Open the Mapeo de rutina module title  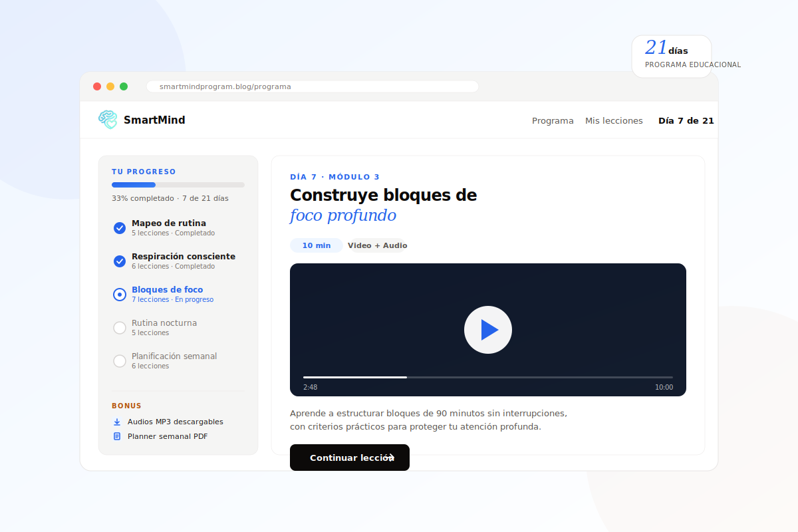[169, 223]
